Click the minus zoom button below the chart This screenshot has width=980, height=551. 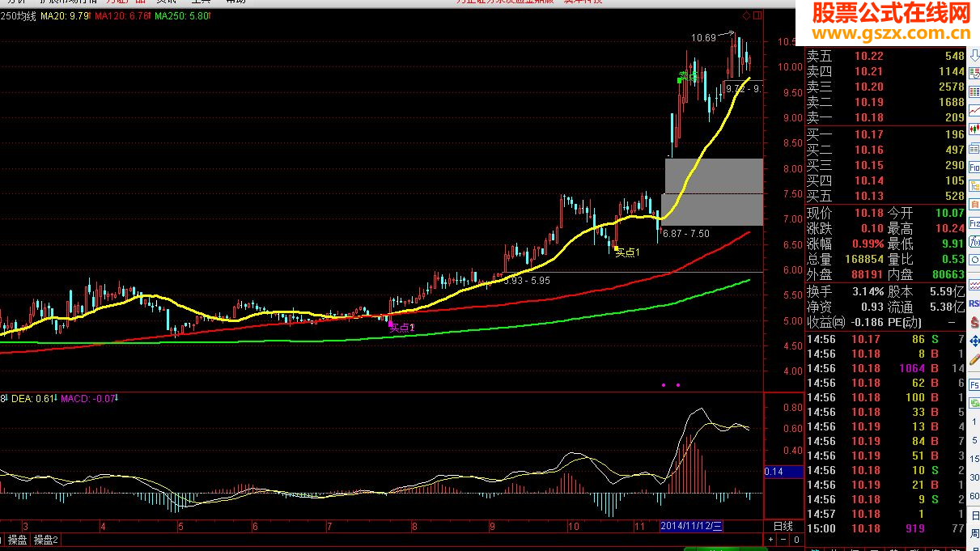(x=783, y=540)
